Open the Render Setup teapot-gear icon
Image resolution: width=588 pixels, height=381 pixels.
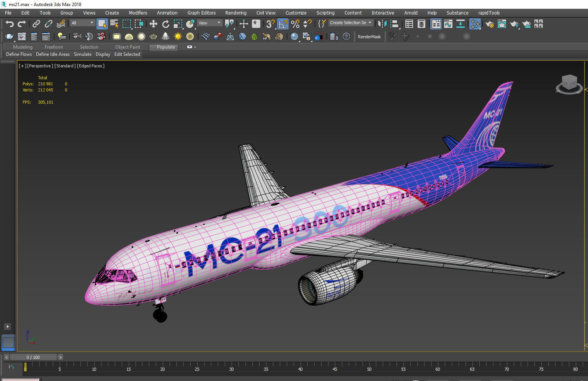coord(489,24)
